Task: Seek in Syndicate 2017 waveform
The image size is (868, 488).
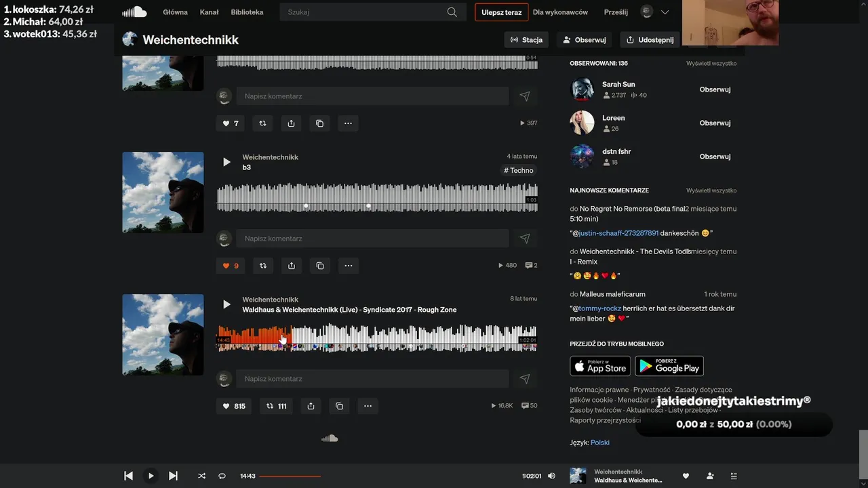Action: (x=377, y=338)
